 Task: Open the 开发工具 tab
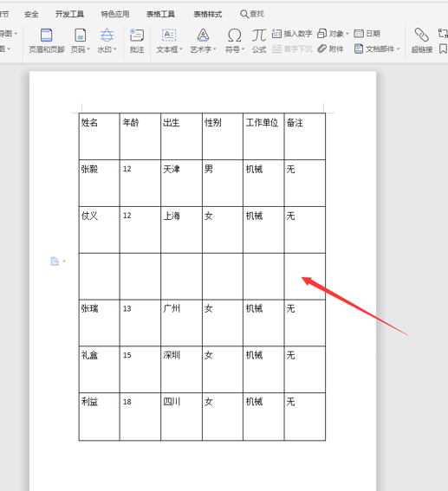tap(69, 14)
